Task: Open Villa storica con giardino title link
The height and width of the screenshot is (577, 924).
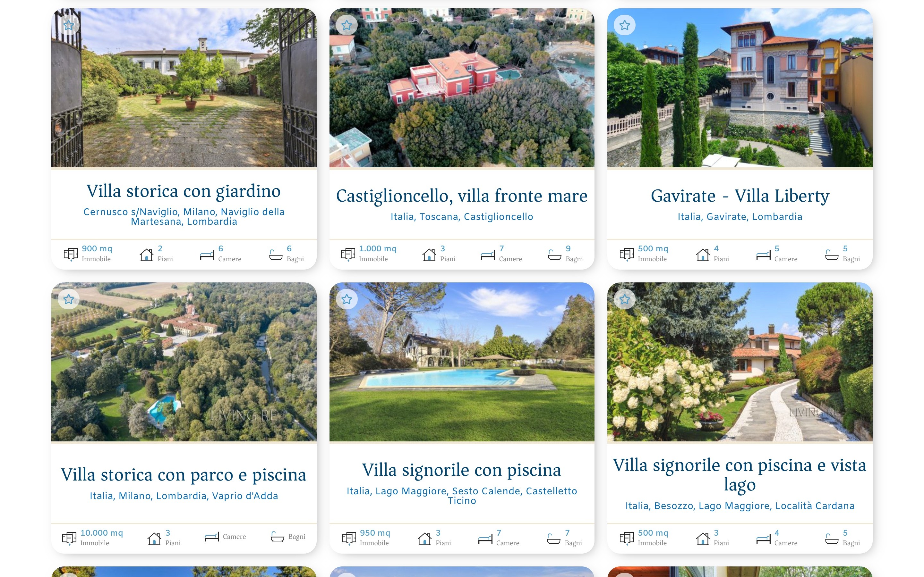Action: [184, 191]
